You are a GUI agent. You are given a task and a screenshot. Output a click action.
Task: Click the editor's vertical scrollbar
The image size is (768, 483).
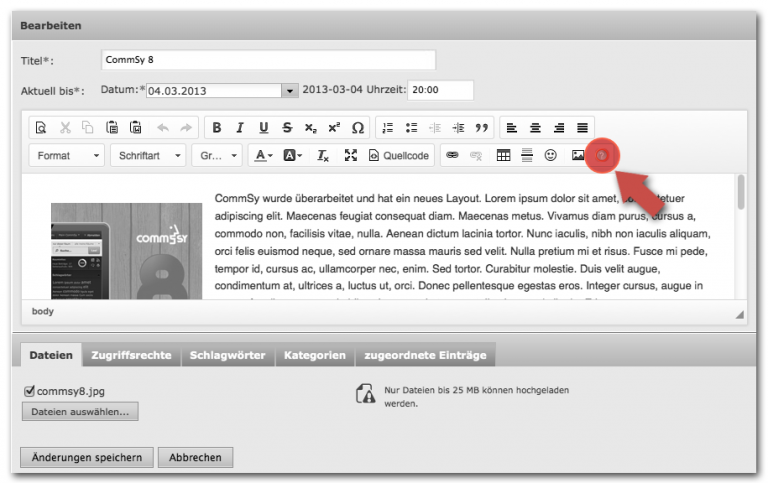point(741,192)
